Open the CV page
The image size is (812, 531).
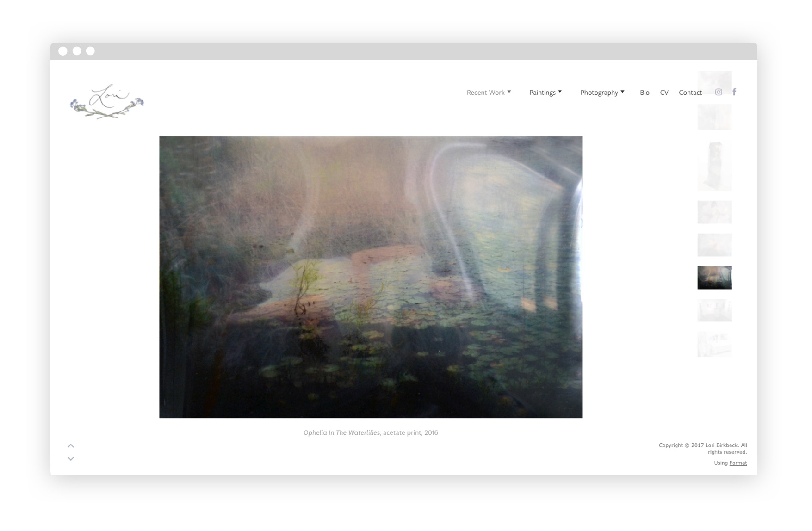click(664, 92)
